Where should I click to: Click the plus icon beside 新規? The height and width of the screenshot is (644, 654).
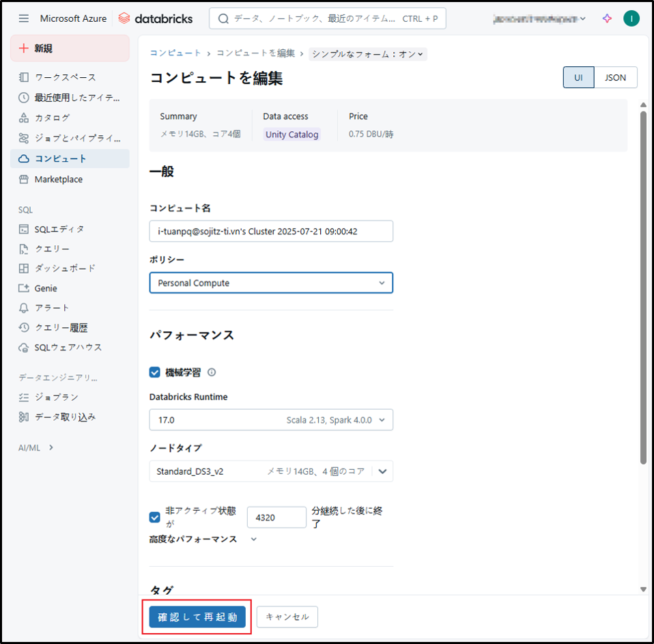pyautogui.click(x=24, y=48)
